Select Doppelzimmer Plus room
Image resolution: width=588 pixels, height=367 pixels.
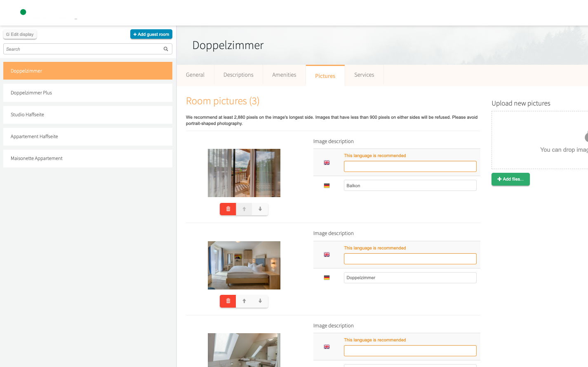(88, 93)
